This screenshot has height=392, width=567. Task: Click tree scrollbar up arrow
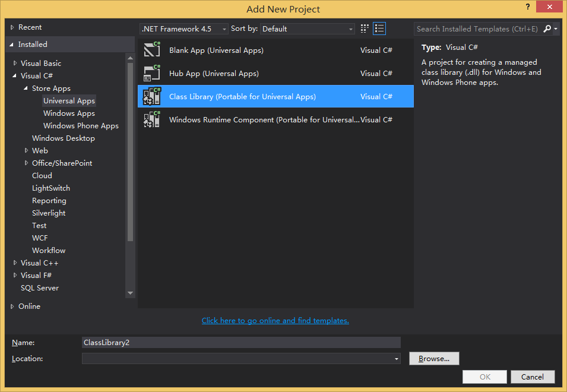tap(130, 58)
